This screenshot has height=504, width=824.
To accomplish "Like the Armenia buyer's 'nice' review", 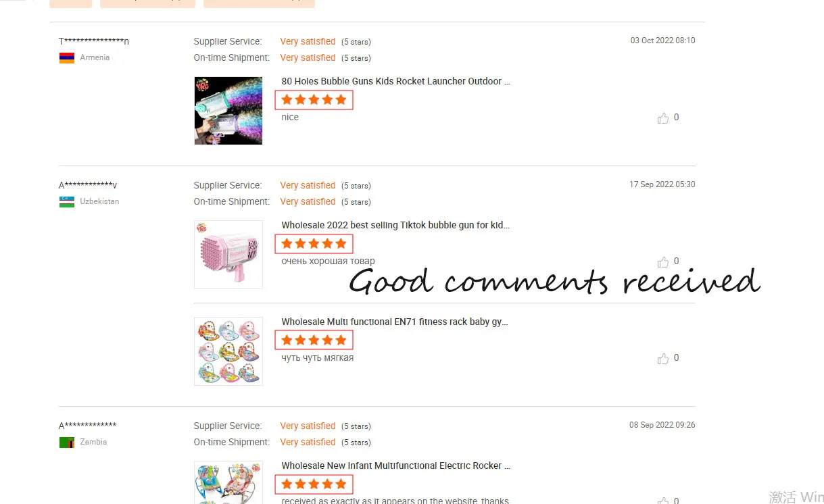I will tap(662, 118).
